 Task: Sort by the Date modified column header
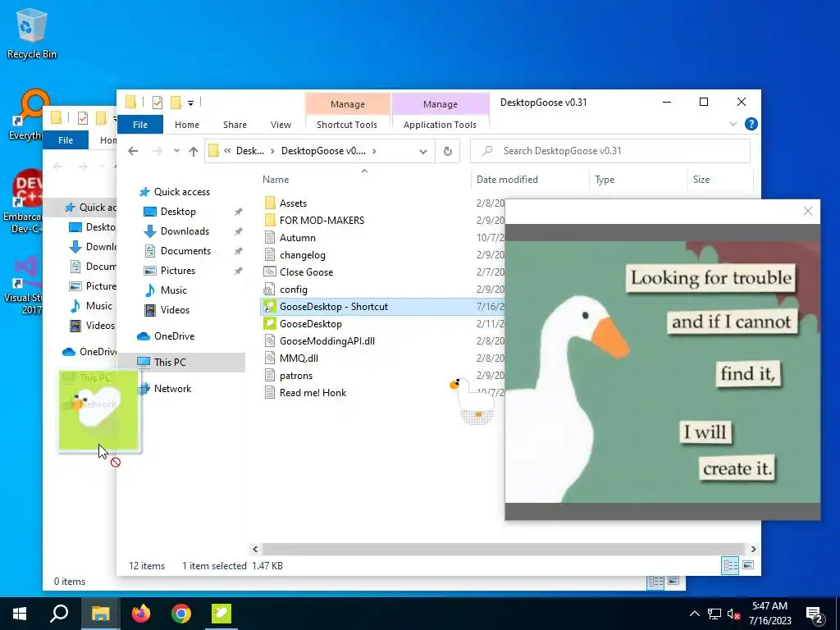pyautogui.click(x=531, y=180)
